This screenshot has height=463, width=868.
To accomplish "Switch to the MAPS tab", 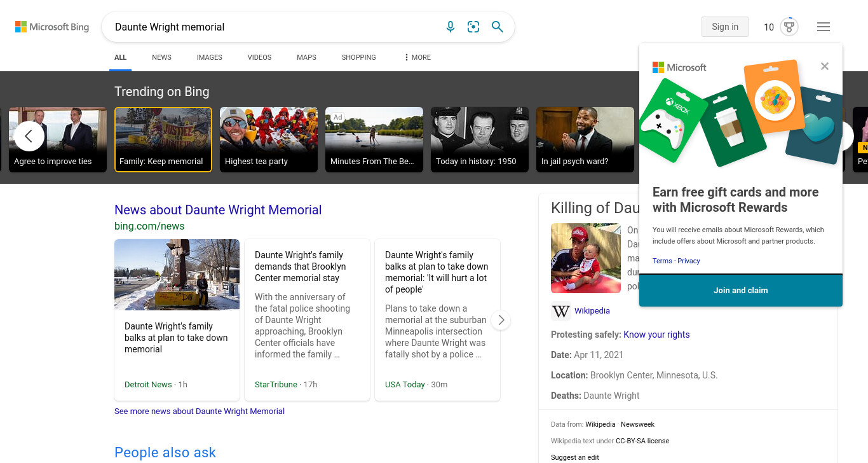I will click(x=306, y=57).
